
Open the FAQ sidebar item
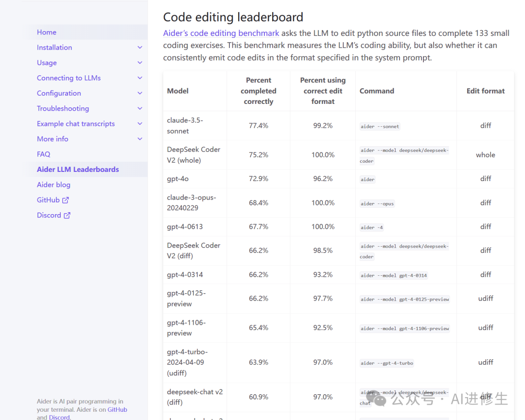pos(44,154)
